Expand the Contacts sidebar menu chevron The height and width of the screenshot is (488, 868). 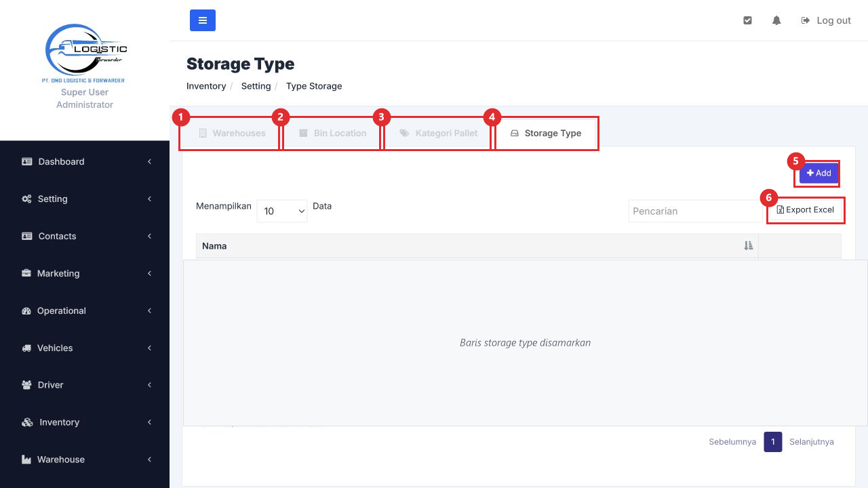pyautogui.click(x=149, y=236)
